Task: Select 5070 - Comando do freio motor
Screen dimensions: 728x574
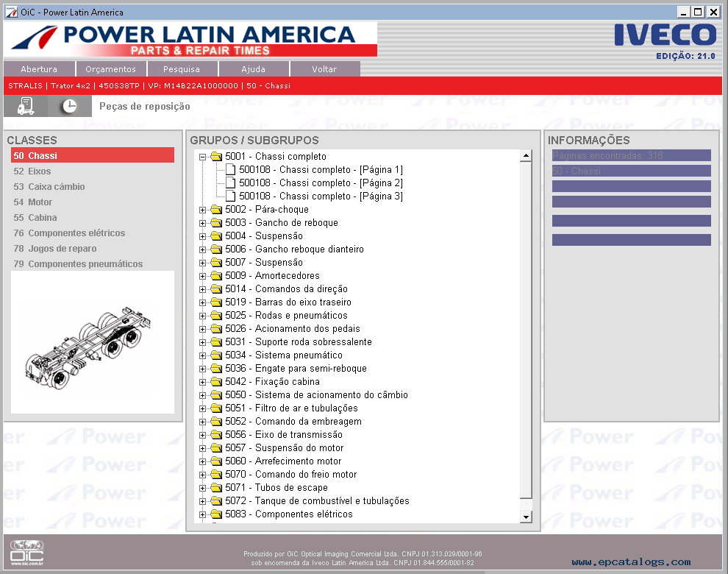Action: pyautogui.click(x=291, y=475)
